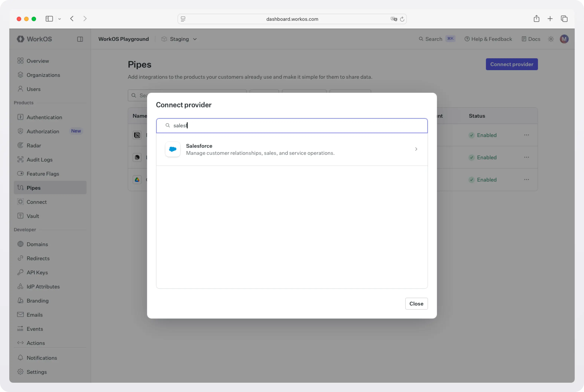
Task: Click the Notion icon in the pipes table
Action: (137, 135)
